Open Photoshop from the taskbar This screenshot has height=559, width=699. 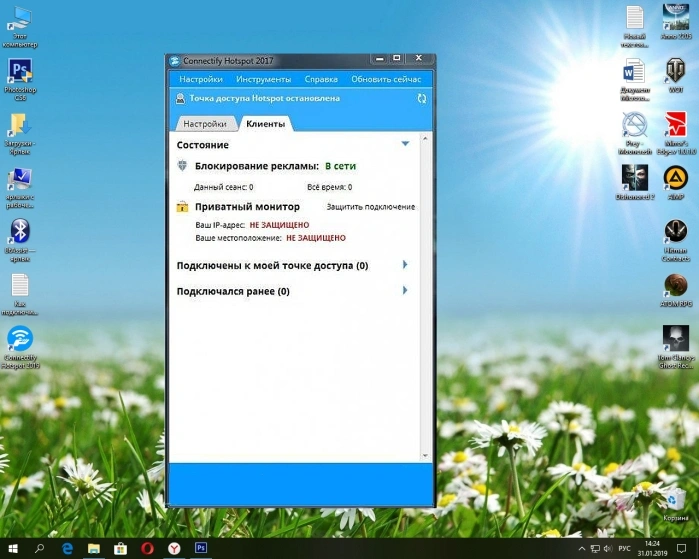coord(201,547)
